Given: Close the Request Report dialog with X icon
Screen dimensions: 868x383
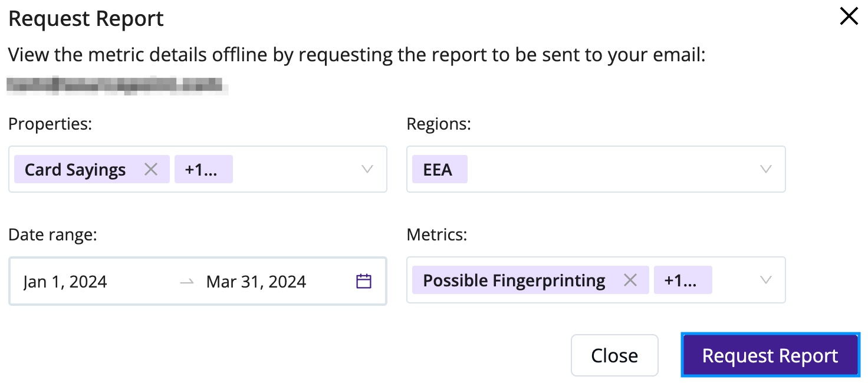Looking at the screenshot, I should (x=849, y=16).
